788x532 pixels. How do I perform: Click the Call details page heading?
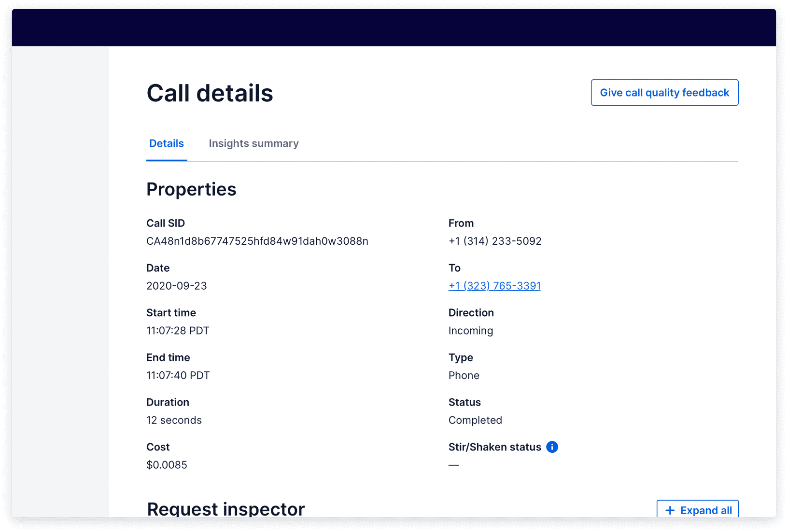pos(210,93)
